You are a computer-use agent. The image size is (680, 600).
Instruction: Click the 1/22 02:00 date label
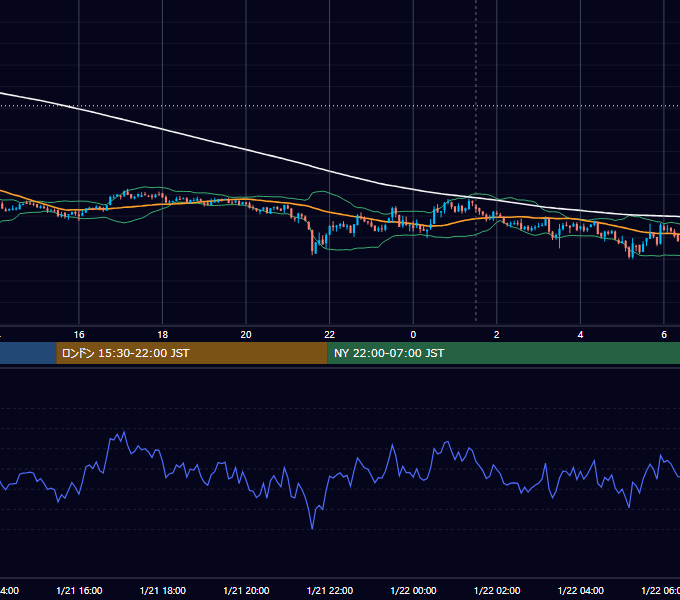point(497,590)
